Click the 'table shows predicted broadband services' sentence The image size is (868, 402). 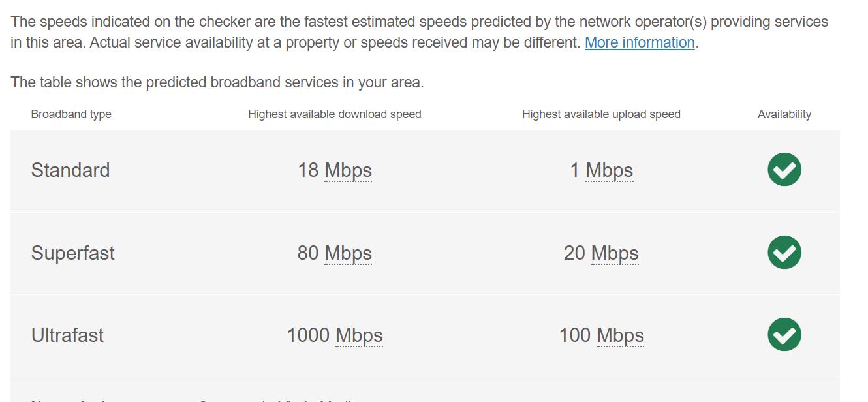[217, 82]
